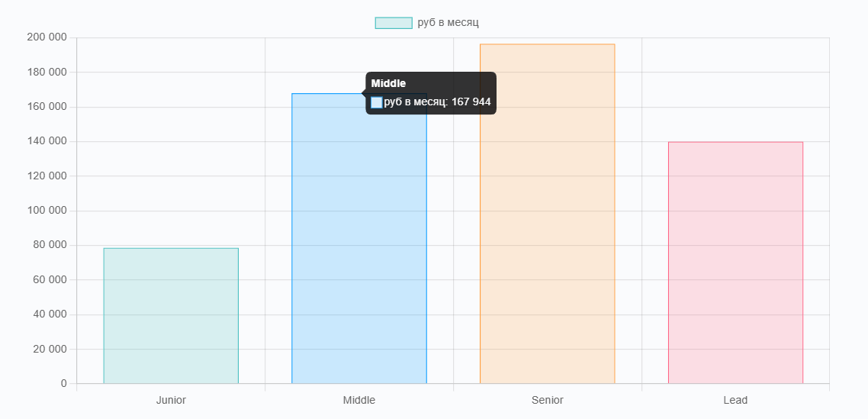Click the Senior x-axis label
Viewport: 868px width, 419px height.
tap(548, 400)
